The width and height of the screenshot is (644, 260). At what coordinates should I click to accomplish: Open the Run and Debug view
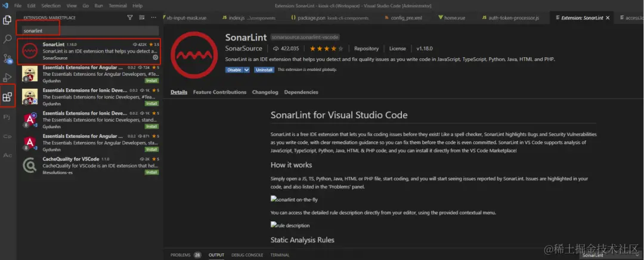pyautogui.click(x=7, y=77)
